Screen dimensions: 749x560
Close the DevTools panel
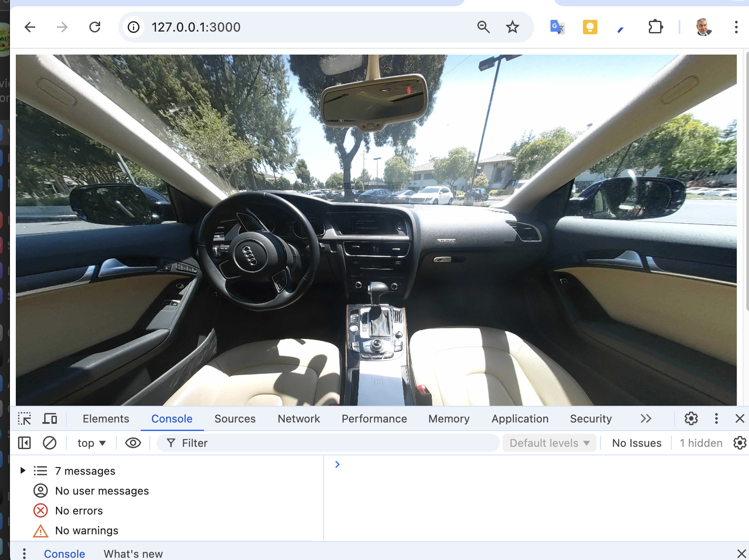[x=740, y=419]
